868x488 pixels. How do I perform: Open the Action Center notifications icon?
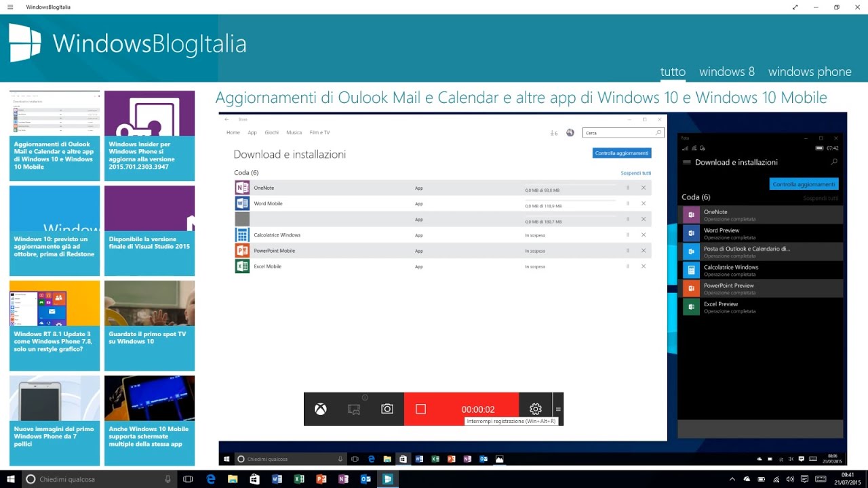point(803,479)
